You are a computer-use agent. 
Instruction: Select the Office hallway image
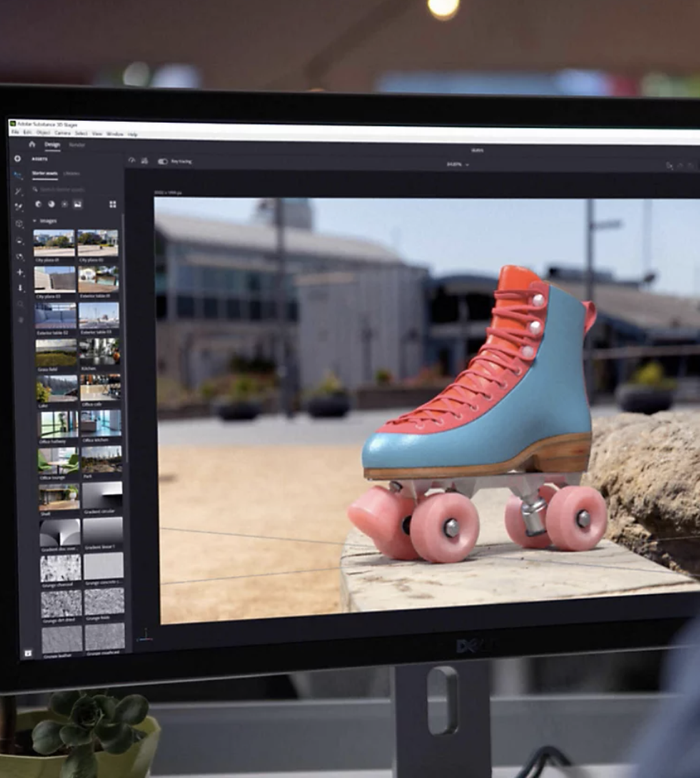tap(58, 425)
